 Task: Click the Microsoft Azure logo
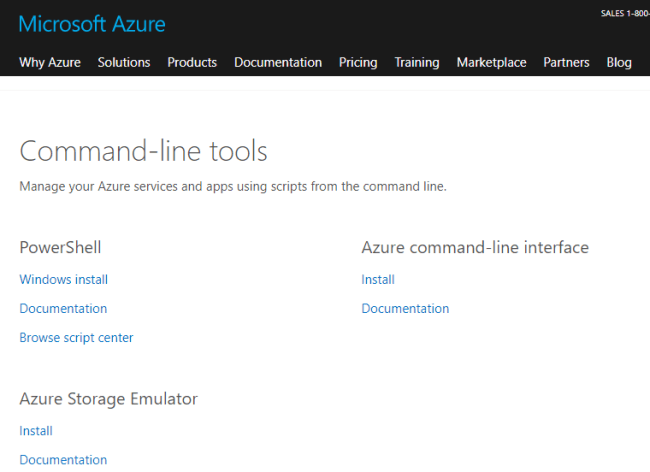[92, 24]
